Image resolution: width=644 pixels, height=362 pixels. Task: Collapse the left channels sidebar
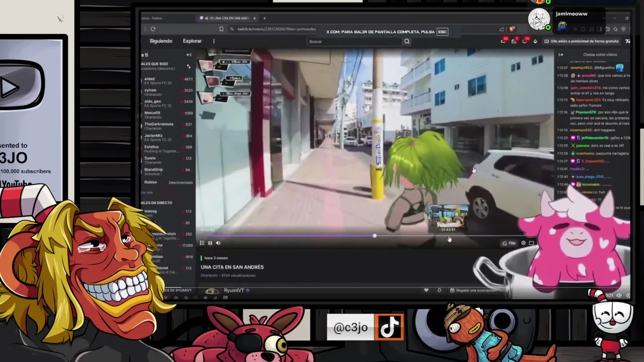(189, 55)
